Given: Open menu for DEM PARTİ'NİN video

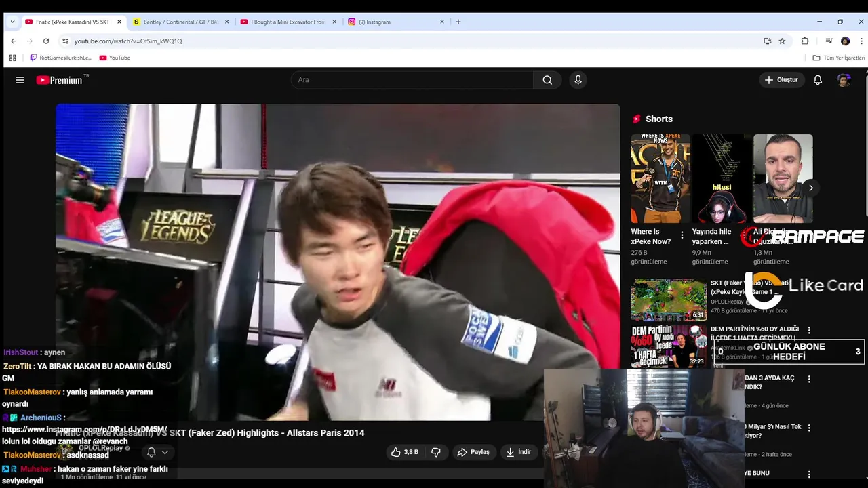Looking at the screenshot, I should tap(809, 331).
